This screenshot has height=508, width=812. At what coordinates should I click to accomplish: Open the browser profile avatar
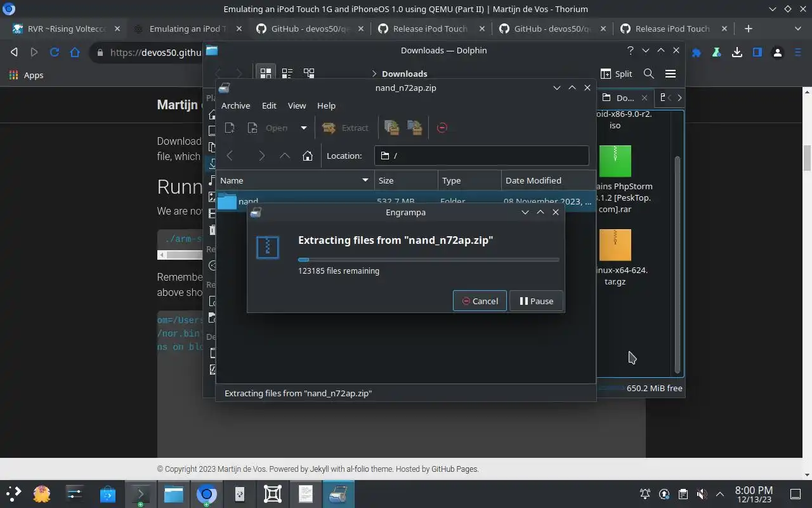[x=777, y=53]
